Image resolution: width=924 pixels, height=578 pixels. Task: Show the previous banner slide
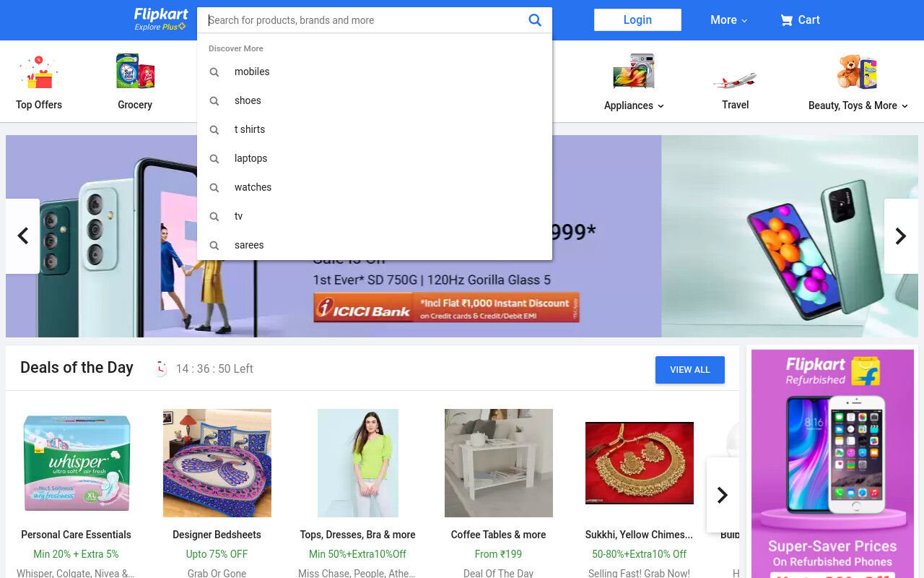tap(22, 236)
